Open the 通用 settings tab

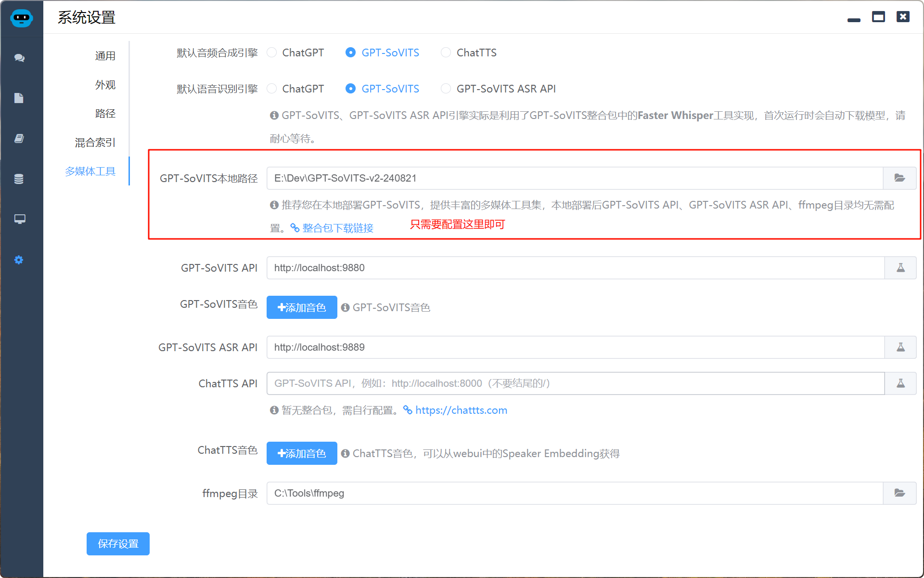coord(105,56)
